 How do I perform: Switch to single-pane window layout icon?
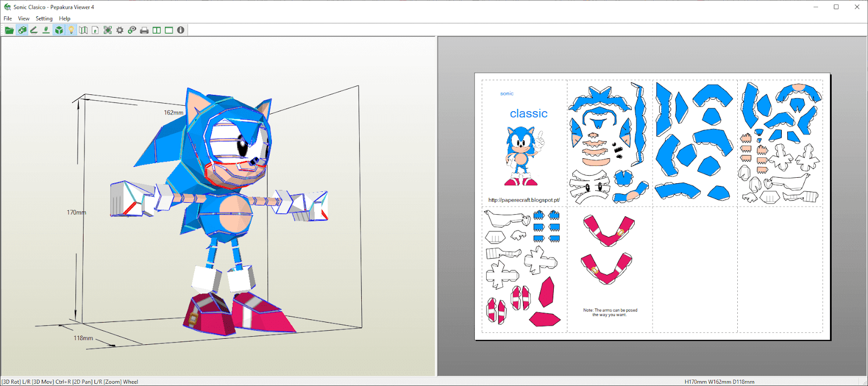pyautogui.click(x=169, y=30)
